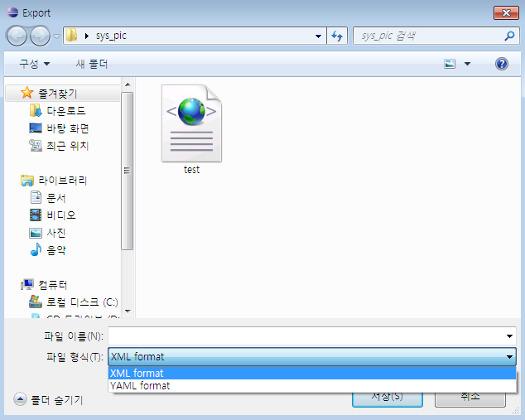Click the test file name label
The height and width of the screenshot is (420, 525).
(191, 170)
